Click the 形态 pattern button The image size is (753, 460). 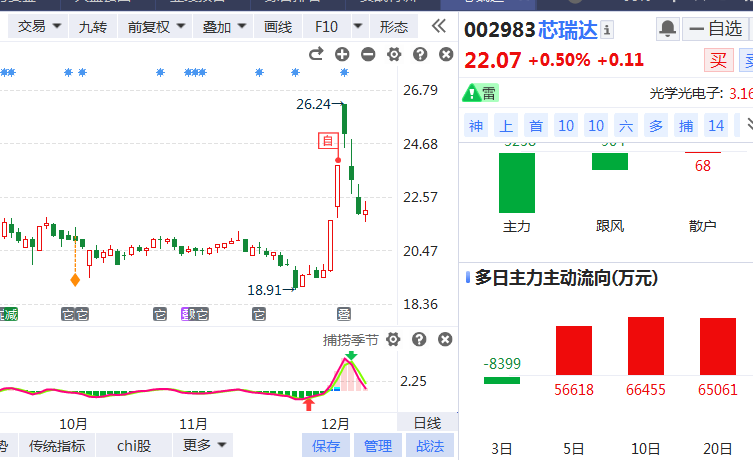pyautogui.click(x=394, y=26)
